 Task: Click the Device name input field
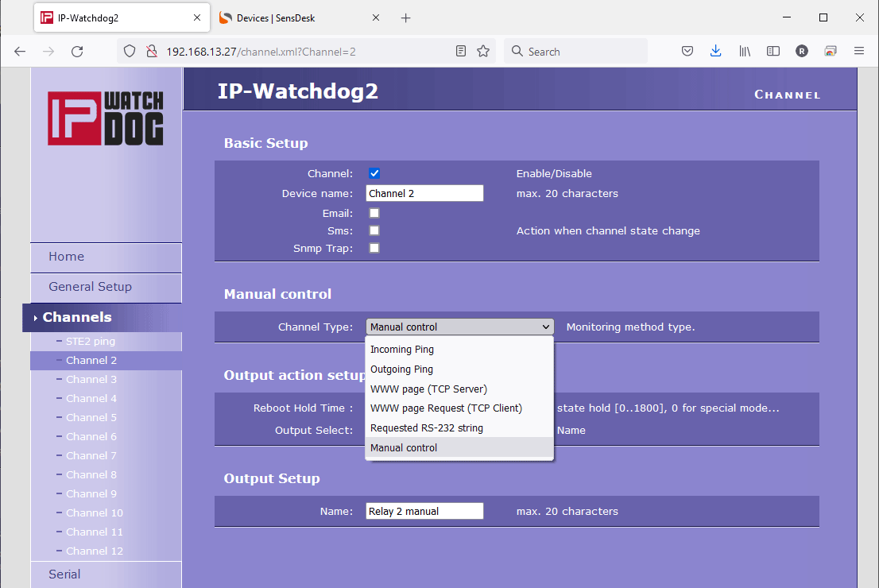pyautogui.click(x=424, y=194)
